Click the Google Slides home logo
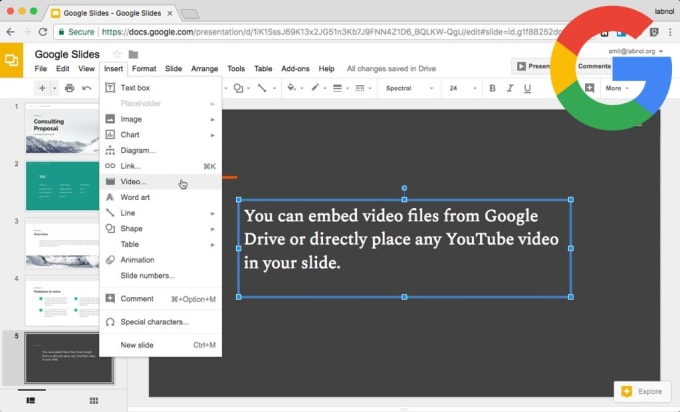The height and width of the screenshot is (412, 680). pyautogui.click(x=11, y=60)
